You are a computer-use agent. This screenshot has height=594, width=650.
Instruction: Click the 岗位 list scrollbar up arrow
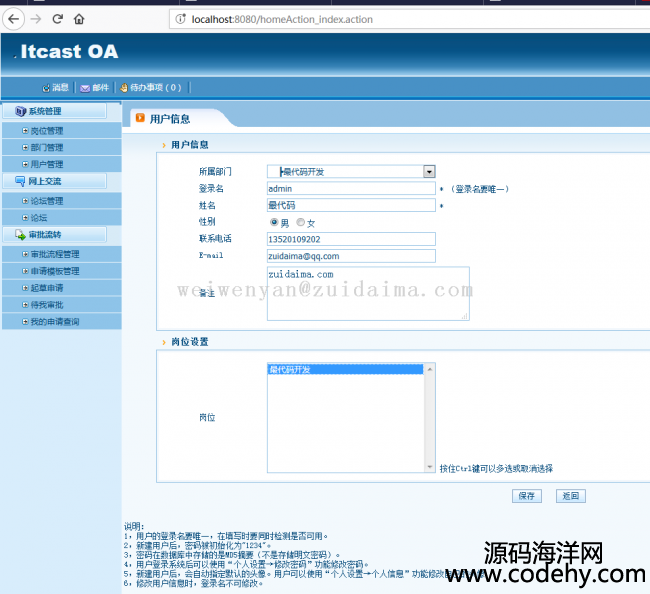429,369
